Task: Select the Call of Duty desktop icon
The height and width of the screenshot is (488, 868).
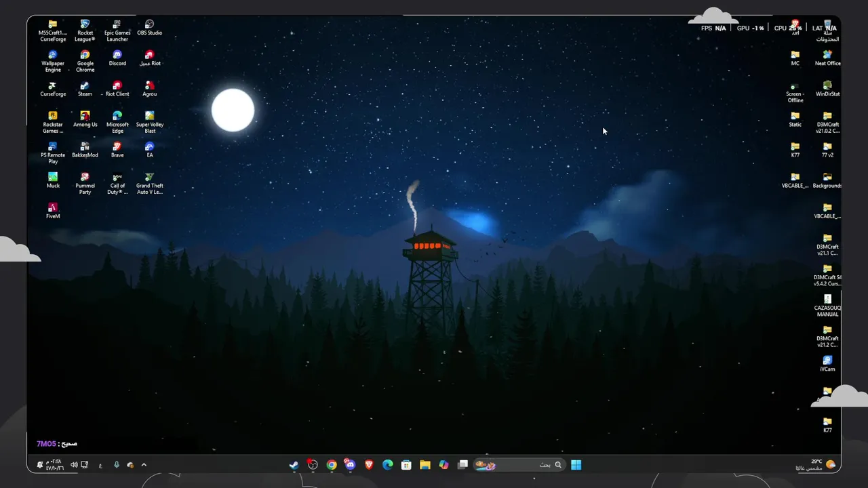Action: pos(117,184)
